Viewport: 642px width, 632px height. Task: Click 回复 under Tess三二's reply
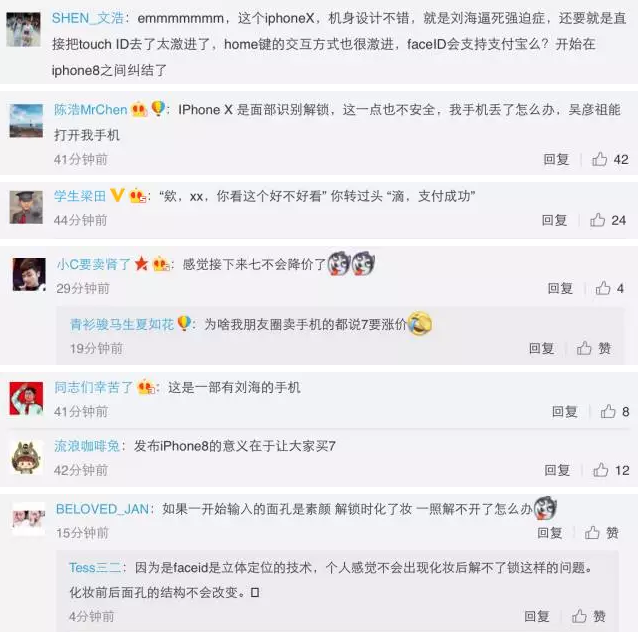pyautogui.click(x=537, y=616)
